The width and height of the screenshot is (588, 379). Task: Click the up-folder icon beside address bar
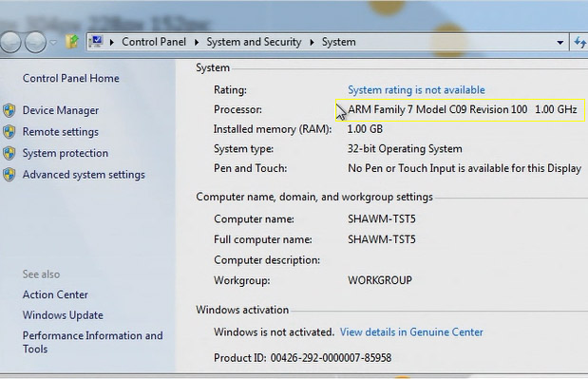(x=71, y=42)
